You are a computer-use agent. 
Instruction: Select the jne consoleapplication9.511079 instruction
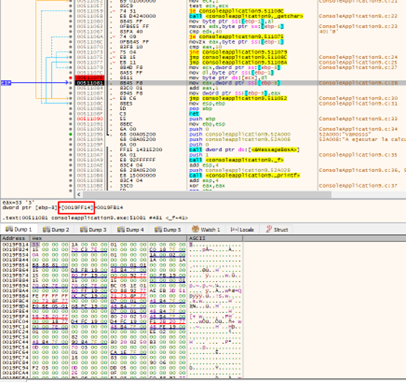point(238,52)
